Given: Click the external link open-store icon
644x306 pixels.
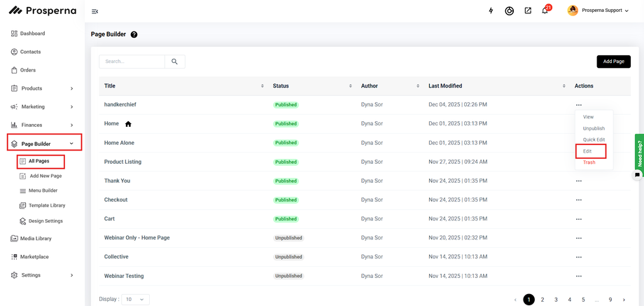Looking at the screenshot, I should coord(528,11).
